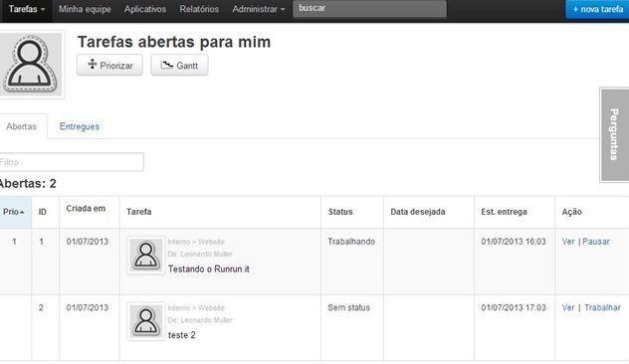Image resolution: width=629 pixels, height=364 pixels.
Task: Click Ver link for teste 2
Action: [x=568, y=307]
